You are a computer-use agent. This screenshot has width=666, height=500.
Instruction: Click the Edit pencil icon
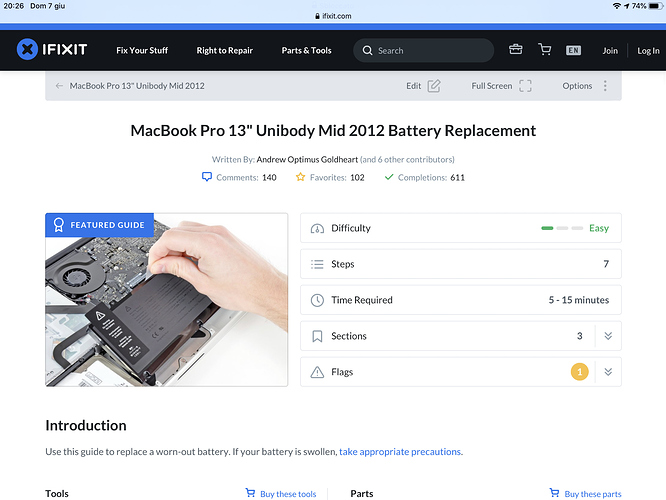click(434, 86)
